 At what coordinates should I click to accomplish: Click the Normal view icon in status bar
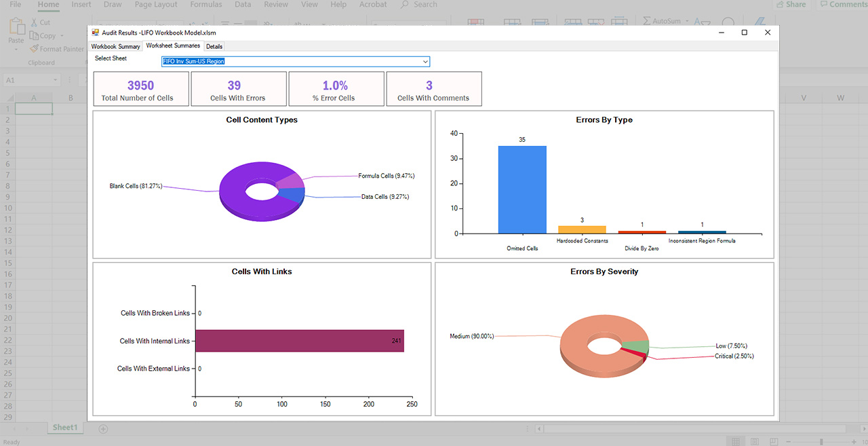[735, 442]
